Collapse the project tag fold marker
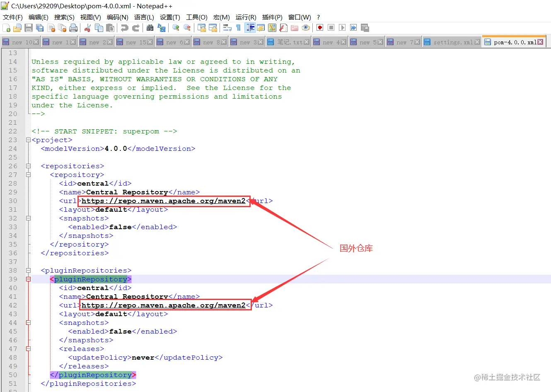 click(x=28, y=140)
